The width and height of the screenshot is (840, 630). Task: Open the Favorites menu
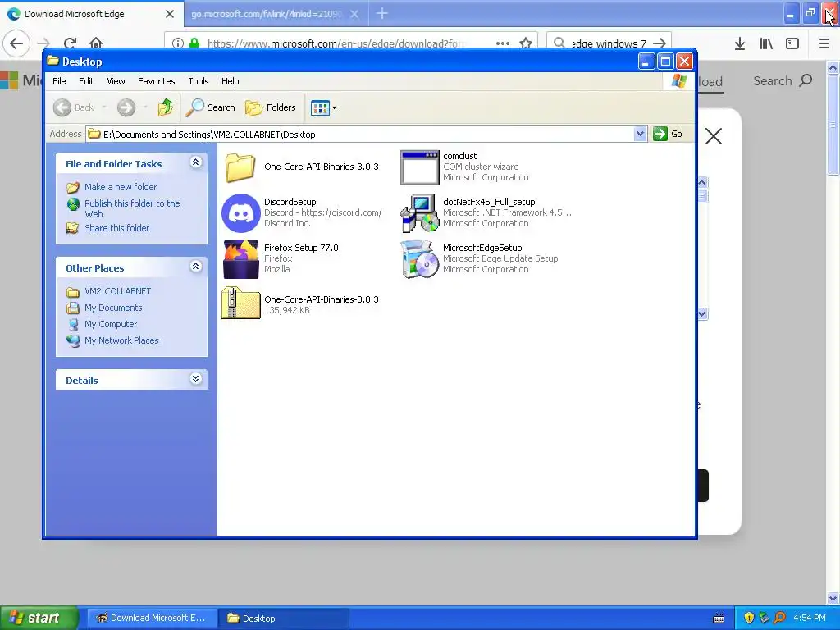click(157, 81)
